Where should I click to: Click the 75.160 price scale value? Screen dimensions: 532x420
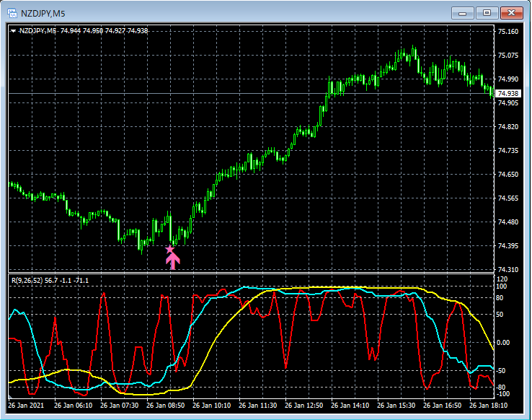pyautogui.click(x=508, y=32)
